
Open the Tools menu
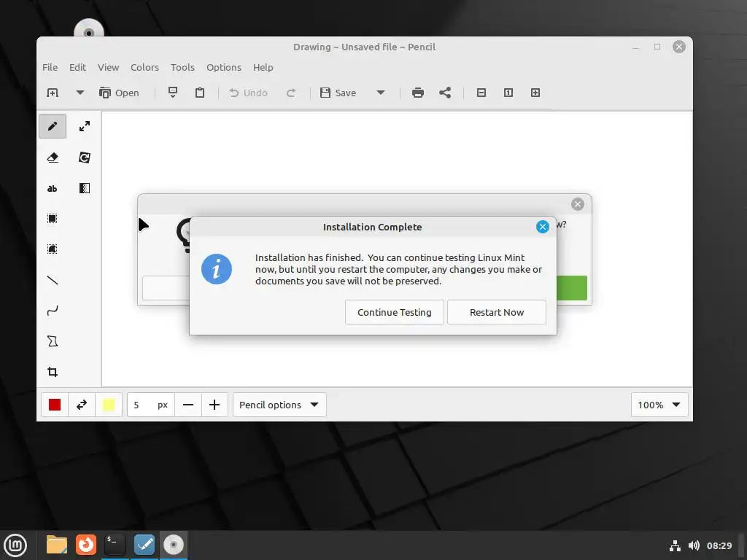[182, 67]
